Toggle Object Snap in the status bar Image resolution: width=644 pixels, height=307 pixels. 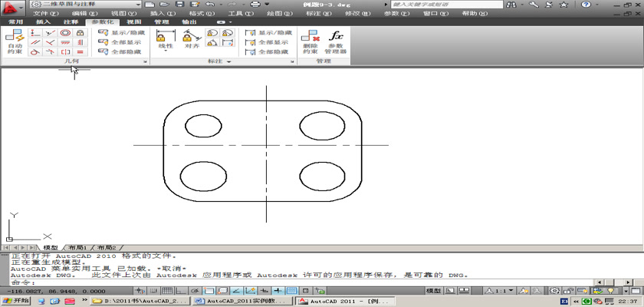coord(209,291)
